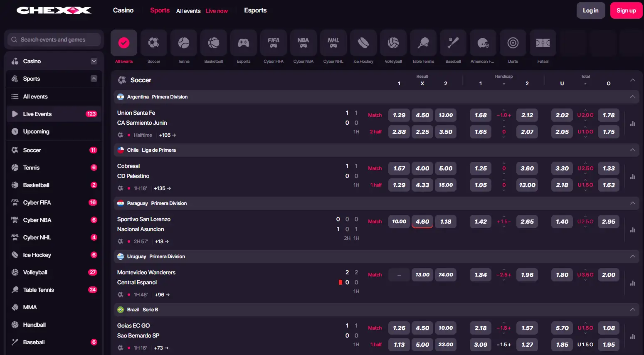The height and width of the screenshot is (355, 644).
Task: Open stats chart for Sportivo San Lorenzo match
Action: point(633,230)
